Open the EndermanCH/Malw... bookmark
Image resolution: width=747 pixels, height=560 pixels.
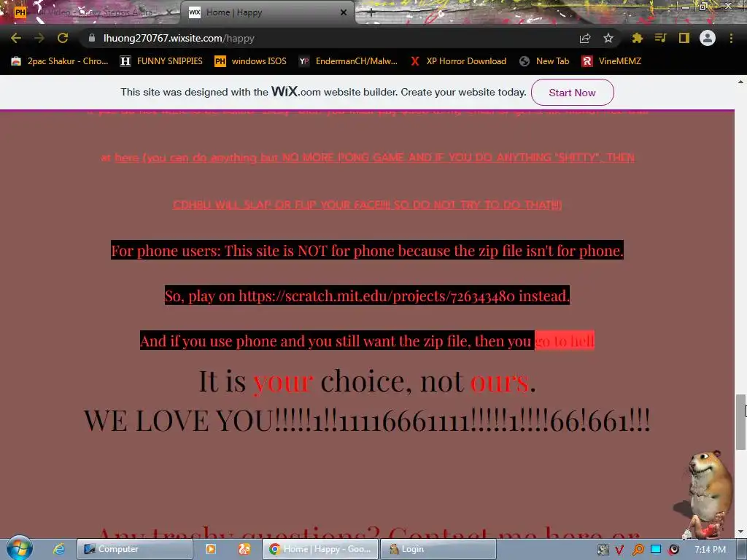(348, 61)
